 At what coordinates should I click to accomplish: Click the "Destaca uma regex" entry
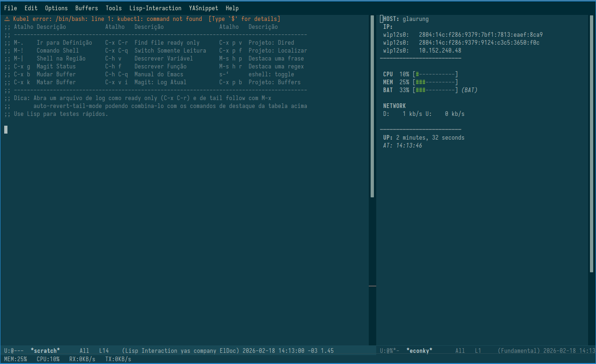(276, 67)
